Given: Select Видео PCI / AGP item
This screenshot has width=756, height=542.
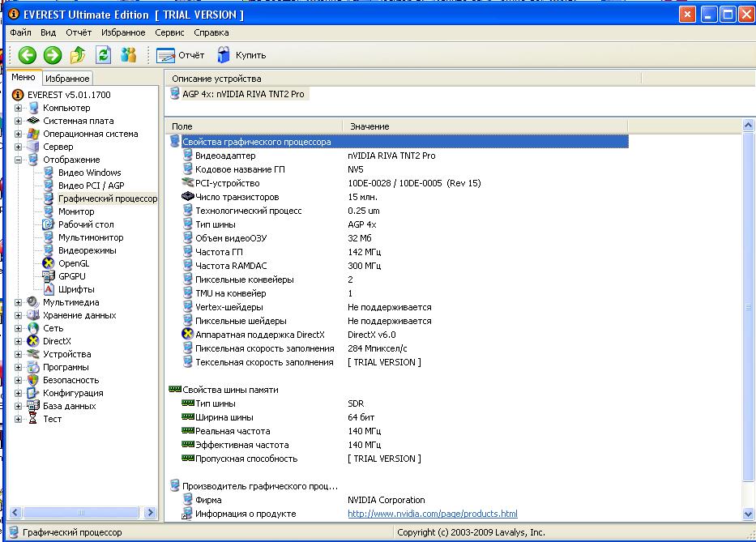Looking at the screenshot, I should tap(91, 186).
